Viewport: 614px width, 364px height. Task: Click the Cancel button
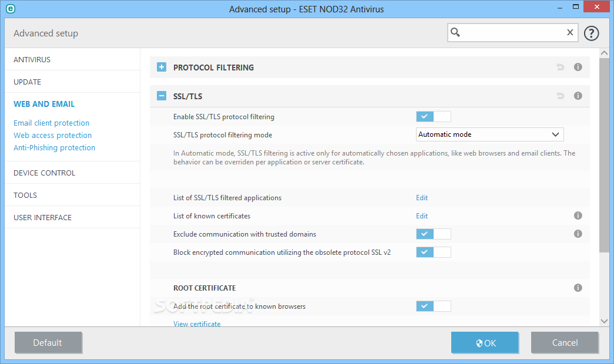(x=565, y=342)
